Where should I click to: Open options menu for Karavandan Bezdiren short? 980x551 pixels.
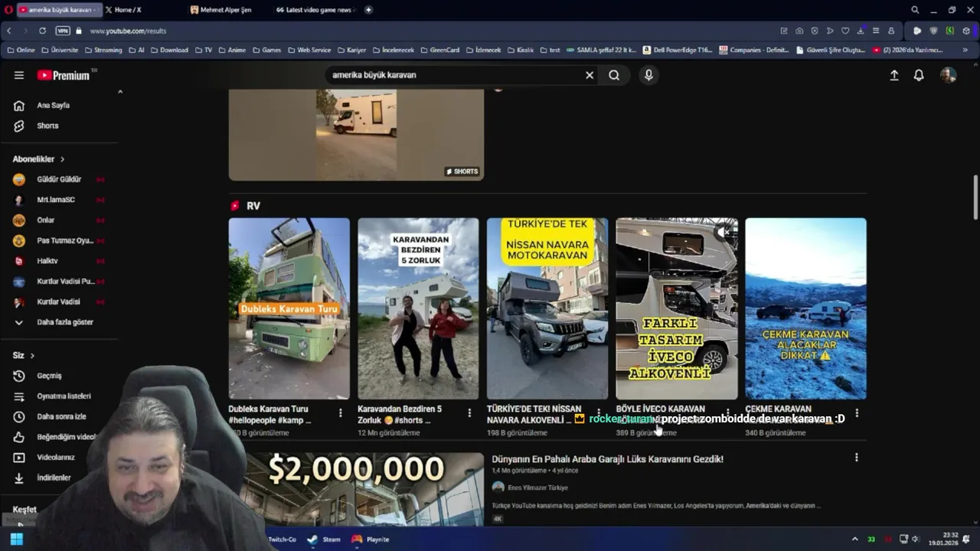click(x=469, y=412)
